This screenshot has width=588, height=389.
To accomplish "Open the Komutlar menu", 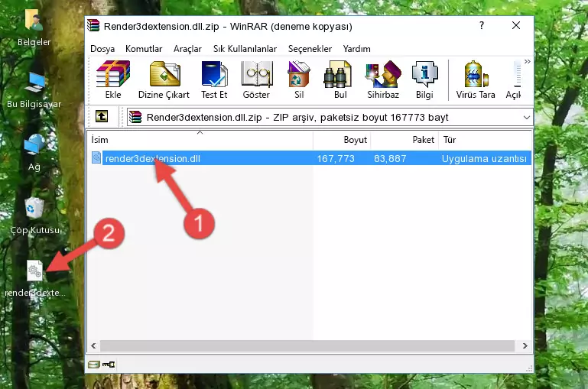I will pos(144,49).
